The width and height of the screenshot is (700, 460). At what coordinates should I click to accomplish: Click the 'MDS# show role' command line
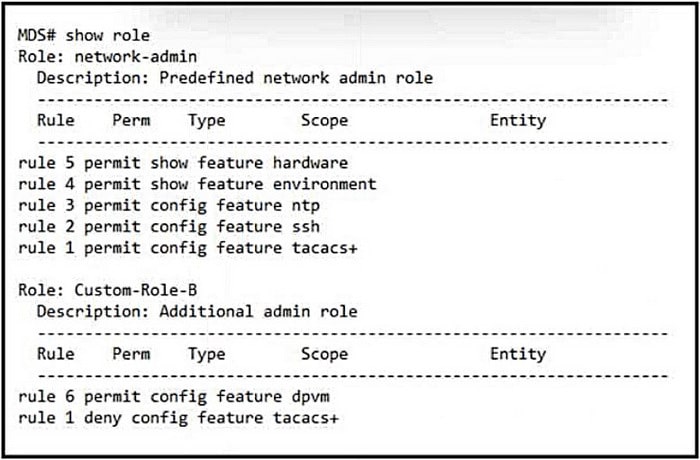84,35
